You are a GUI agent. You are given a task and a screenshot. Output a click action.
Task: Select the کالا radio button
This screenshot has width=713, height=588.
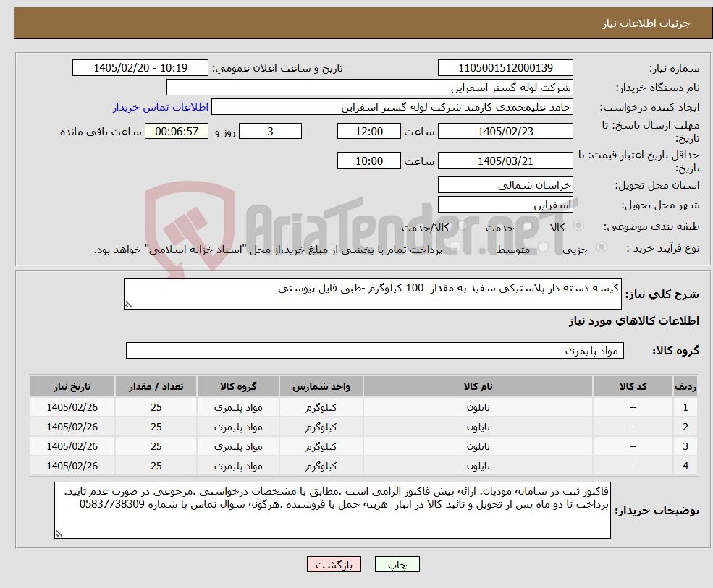(579, 226)
